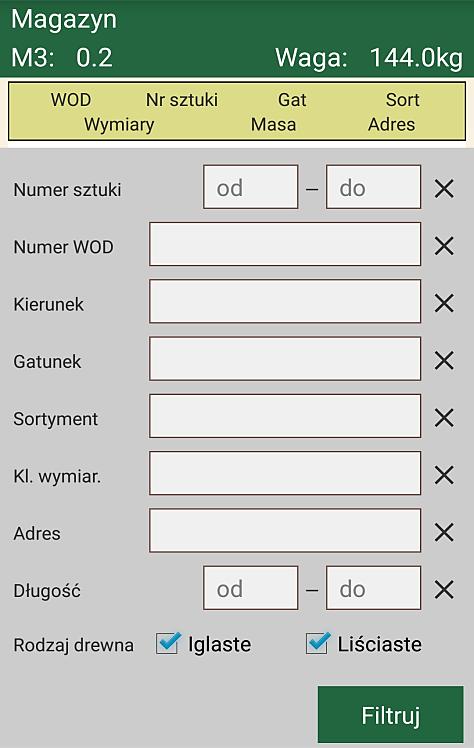Remove the Sortyment filter using X
474x748 pixels.
[x=444, y=418]
